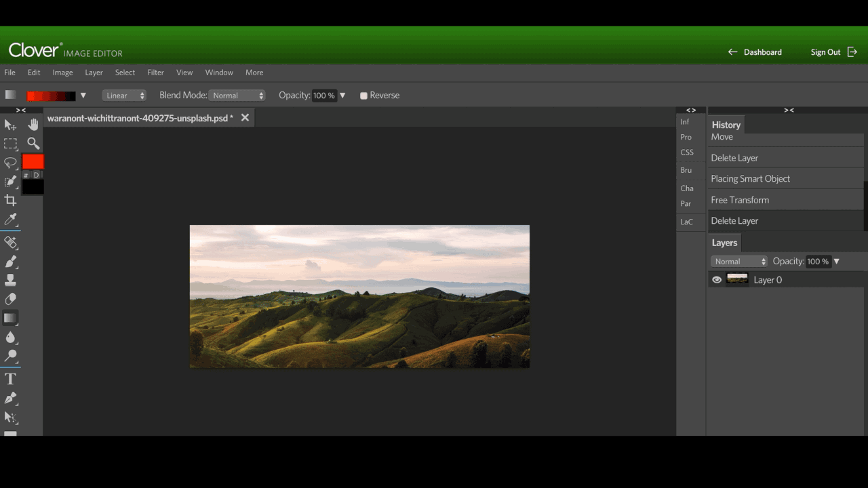Click the red-to-black gradient preview swatch
This screenshot has height=488, width=868.
point(52,96)
